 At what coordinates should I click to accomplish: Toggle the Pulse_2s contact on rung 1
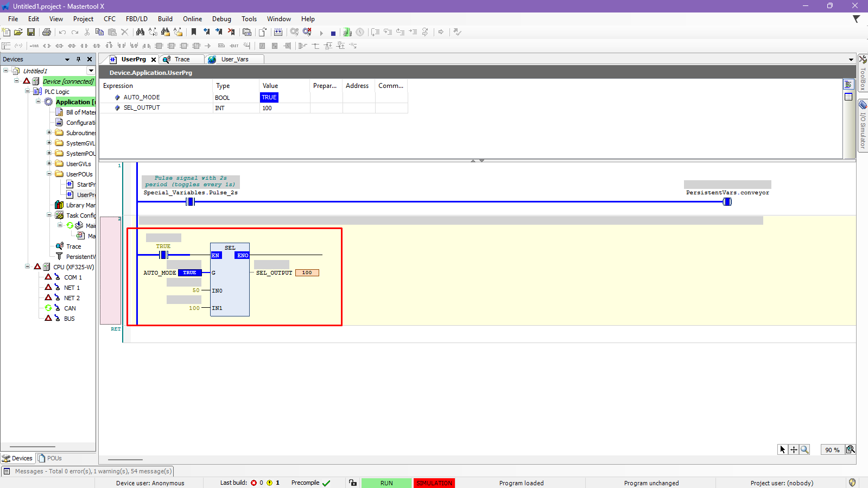click(x=190, y=202)
